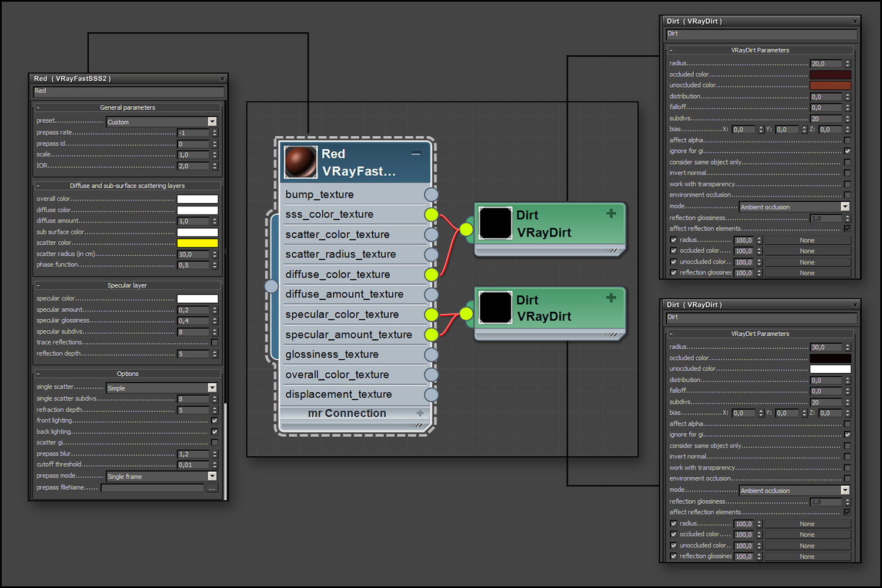Toggle environment occlusion in radius 30,0 Dirt panel
The width and height of the screenshot is (882, 588).
tap(847, 479)
